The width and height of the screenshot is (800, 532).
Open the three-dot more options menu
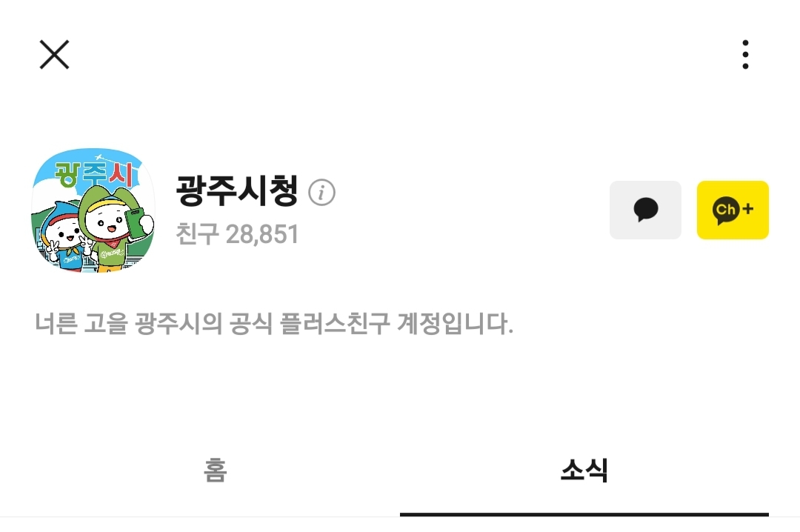point(745,55)
